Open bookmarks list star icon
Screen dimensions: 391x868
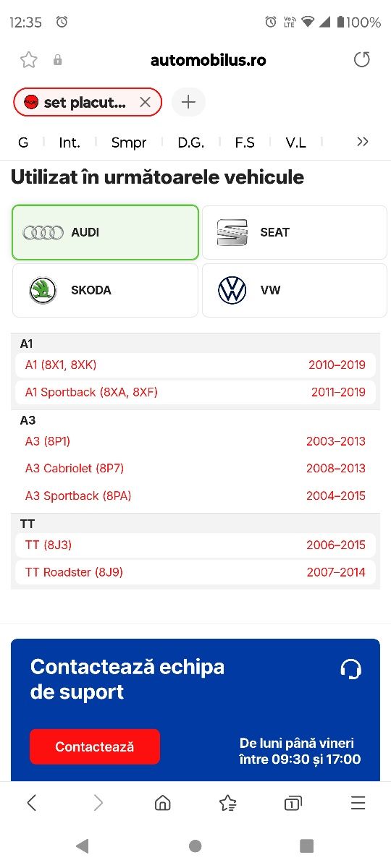[x=227, y=803]
